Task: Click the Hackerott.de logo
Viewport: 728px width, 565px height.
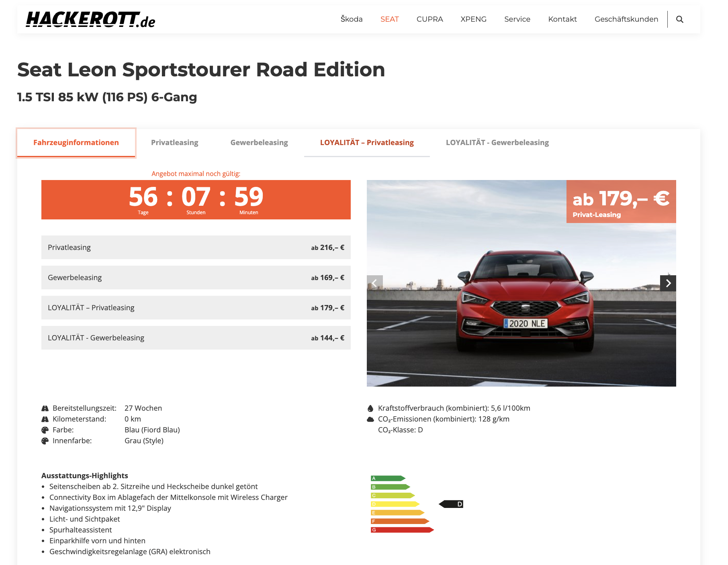Action: [x=90, y=19]
